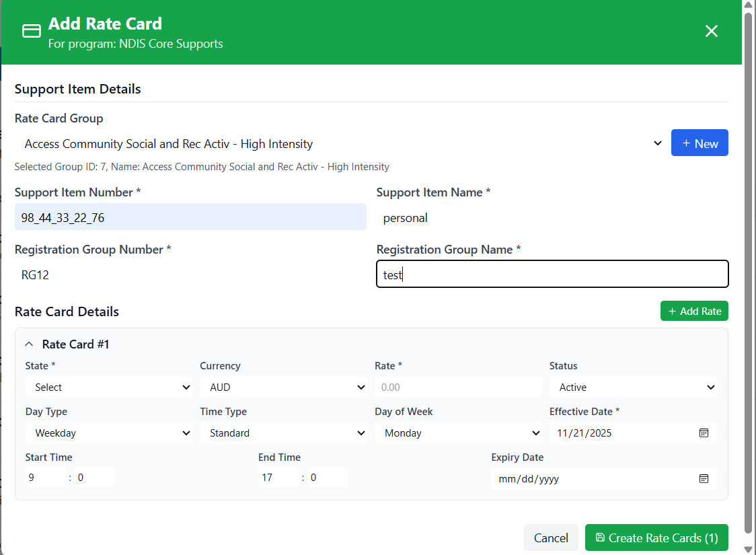Open Effective Date calendar picker icon

coord(704,433)
